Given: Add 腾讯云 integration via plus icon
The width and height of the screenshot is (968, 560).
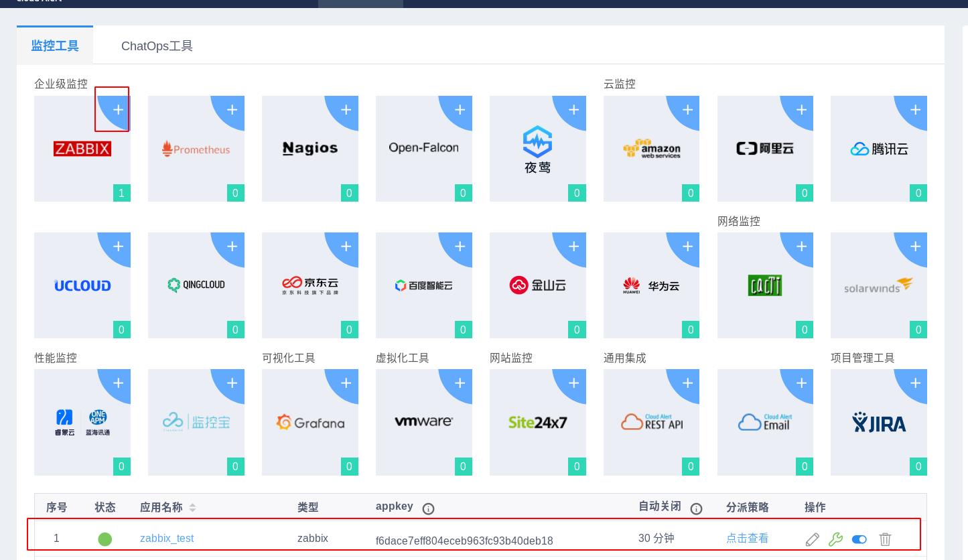Looking at the screenshot, I should point(916,109).
